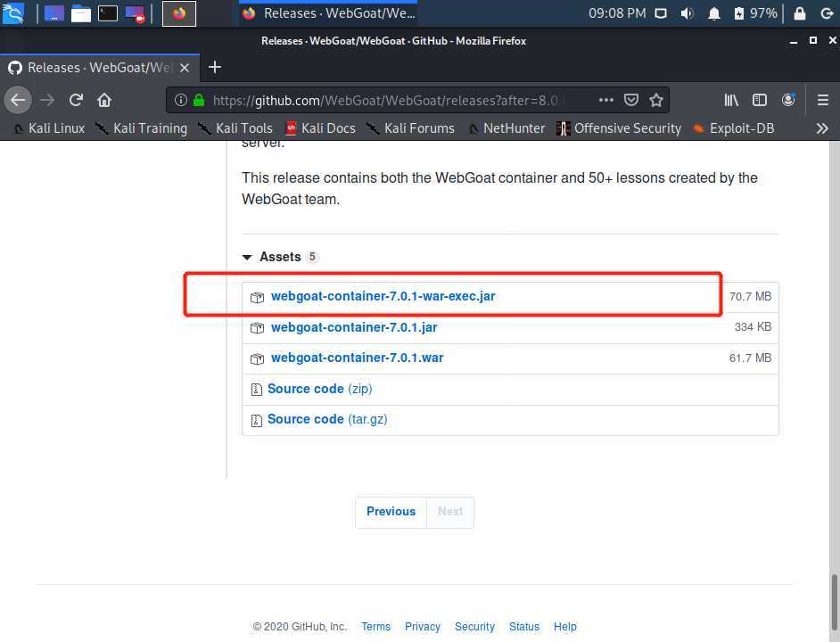Click the Firefox task button in the panel
The width and height of the screenshot is (840, 642).
point(328,13)
